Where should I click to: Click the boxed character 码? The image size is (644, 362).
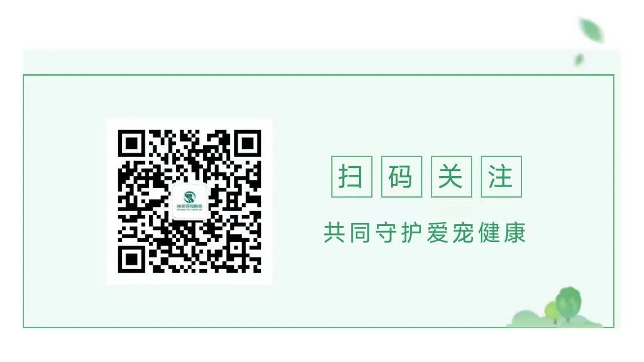401,177
